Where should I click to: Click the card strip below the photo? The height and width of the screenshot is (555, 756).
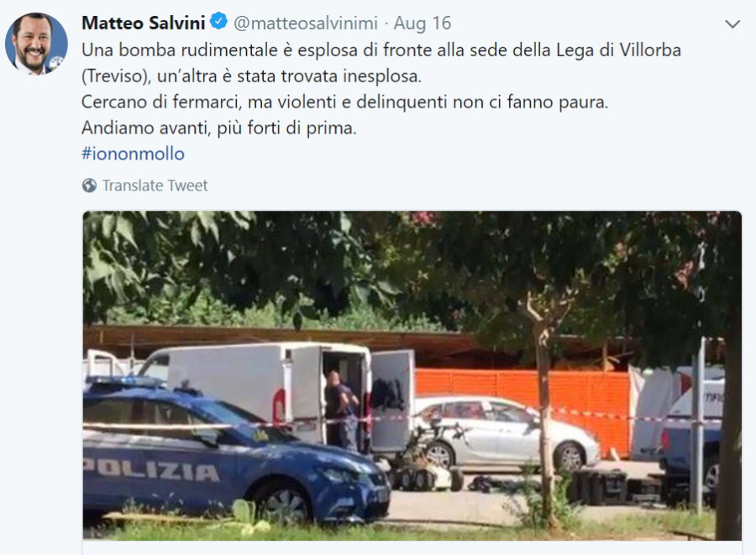[x=412, y=547]
